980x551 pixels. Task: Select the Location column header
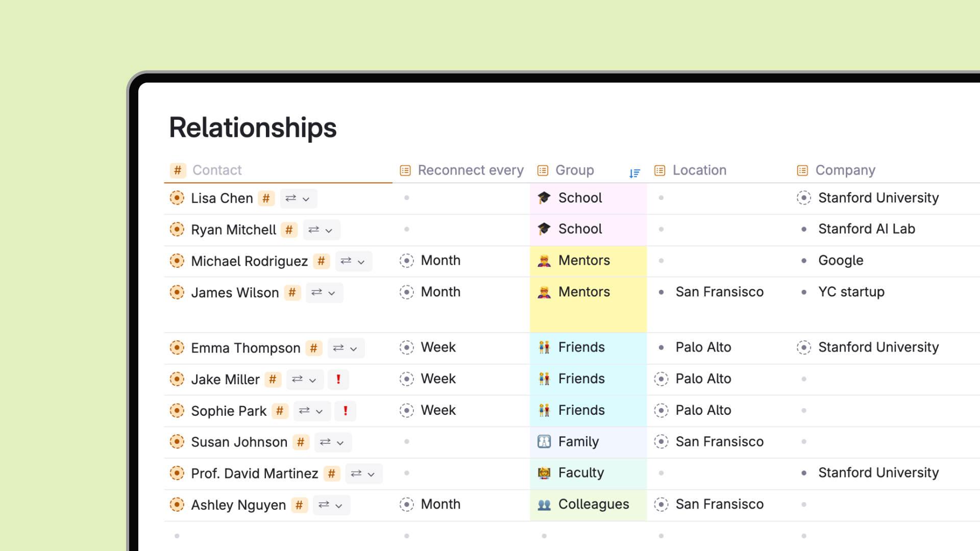point(699,170)
